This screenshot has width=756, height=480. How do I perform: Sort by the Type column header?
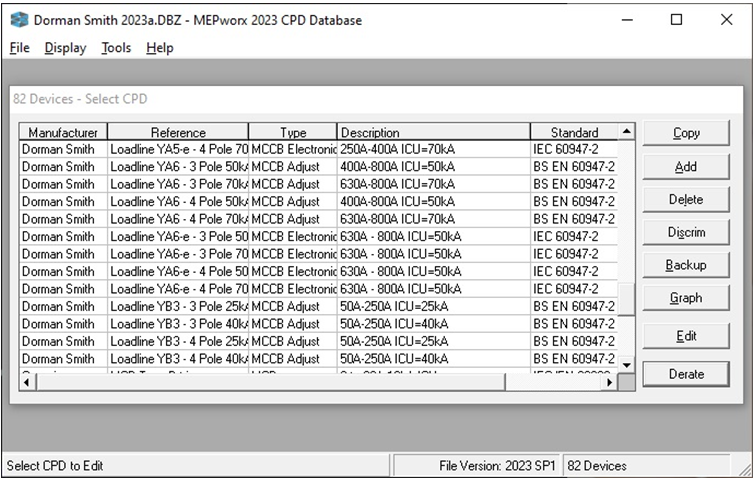point(293,132)
